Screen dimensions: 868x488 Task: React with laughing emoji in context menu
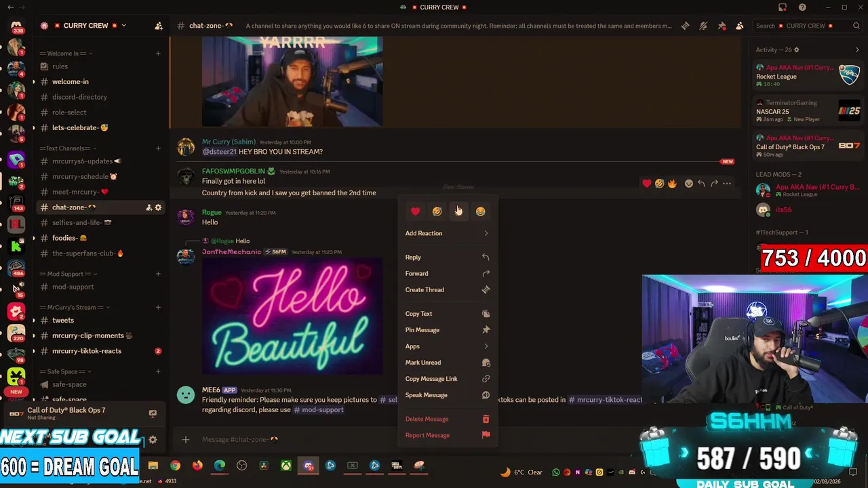tap(437, 211)
